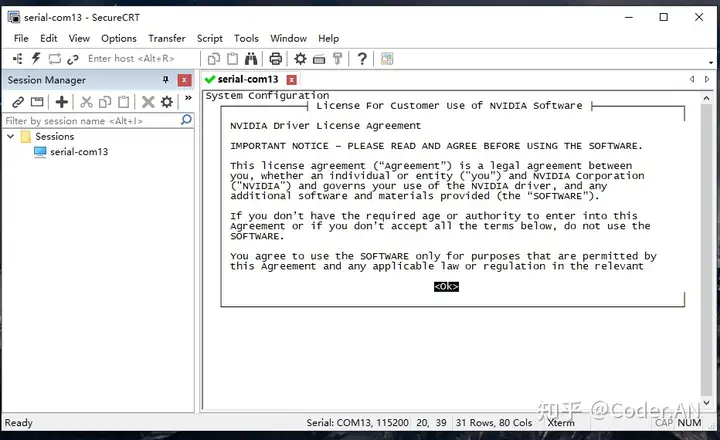Click terminal scrollbar up arrow
Image resolution: width=720 pixels, height=440 pixels.
click(x=706, y=98)
